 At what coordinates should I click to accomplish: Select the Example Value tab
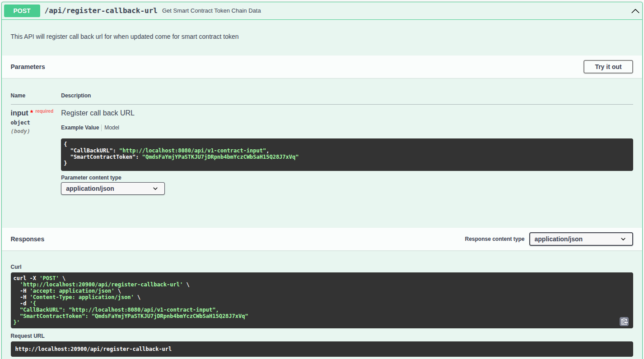coord(80,128)
